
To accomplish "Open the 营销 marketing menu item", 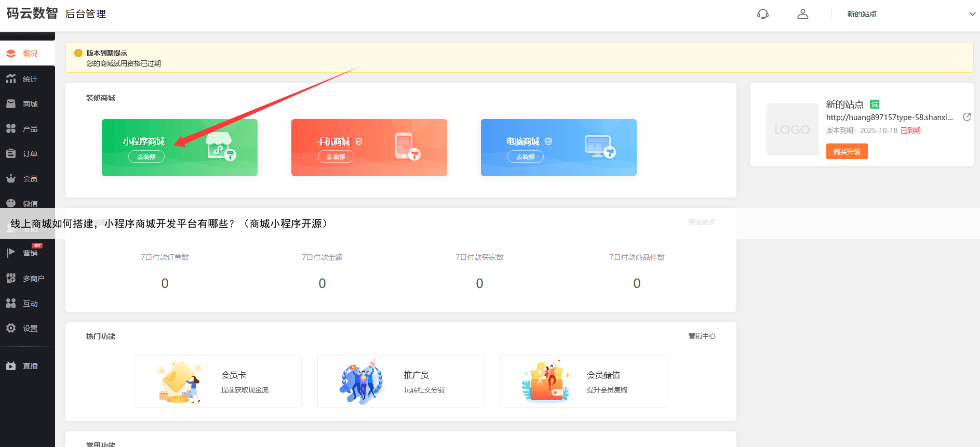I will (30, 253).
